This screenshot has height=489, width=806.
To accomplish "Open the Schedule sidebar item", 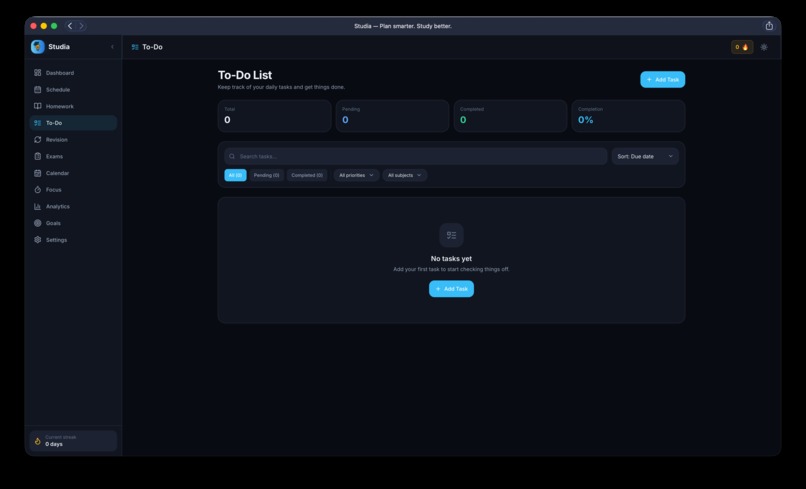I will tap(73, 89).
